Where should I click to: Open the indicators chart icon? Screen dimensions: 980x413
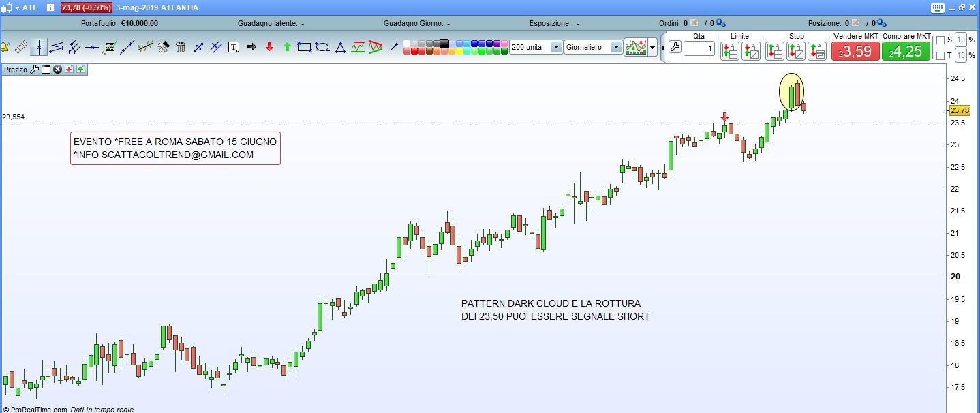tap(635, 47)
